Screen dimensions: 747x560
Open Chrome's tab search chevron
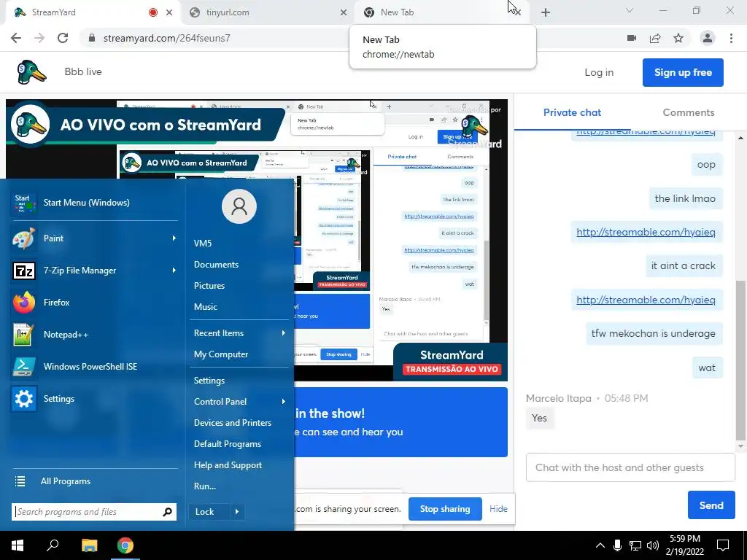pyautogui.click(x=630, y=10)
